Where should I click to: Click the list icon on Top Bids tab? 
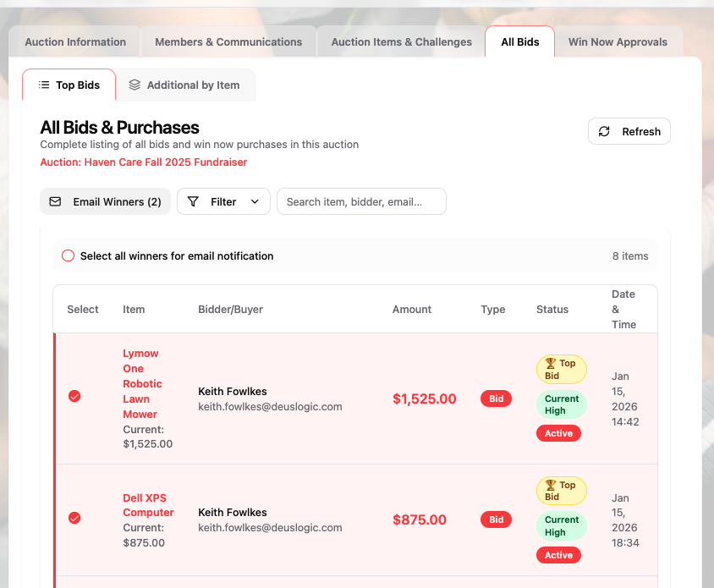[x=44, y=85]
